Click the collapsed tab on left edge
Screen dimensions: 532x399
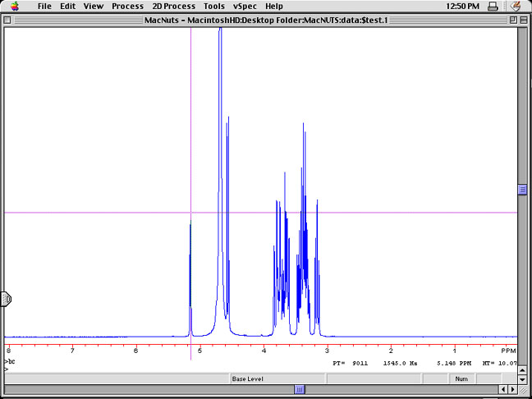pos(6,299)
